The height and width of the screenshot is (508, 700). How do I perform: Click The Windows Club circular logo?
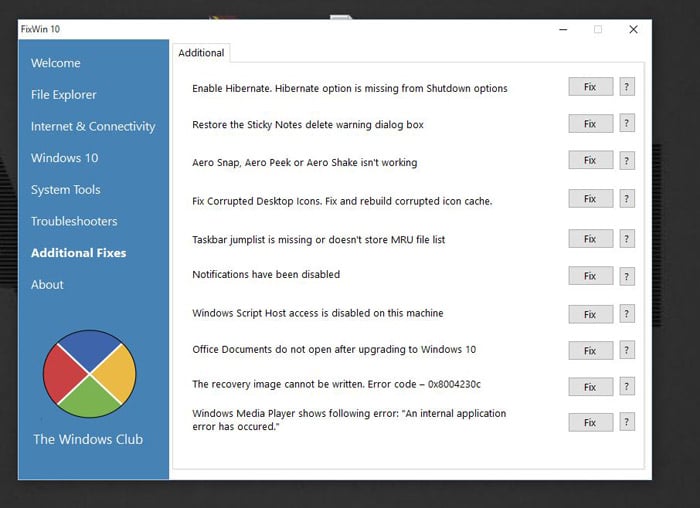click(x=89, y=374)
